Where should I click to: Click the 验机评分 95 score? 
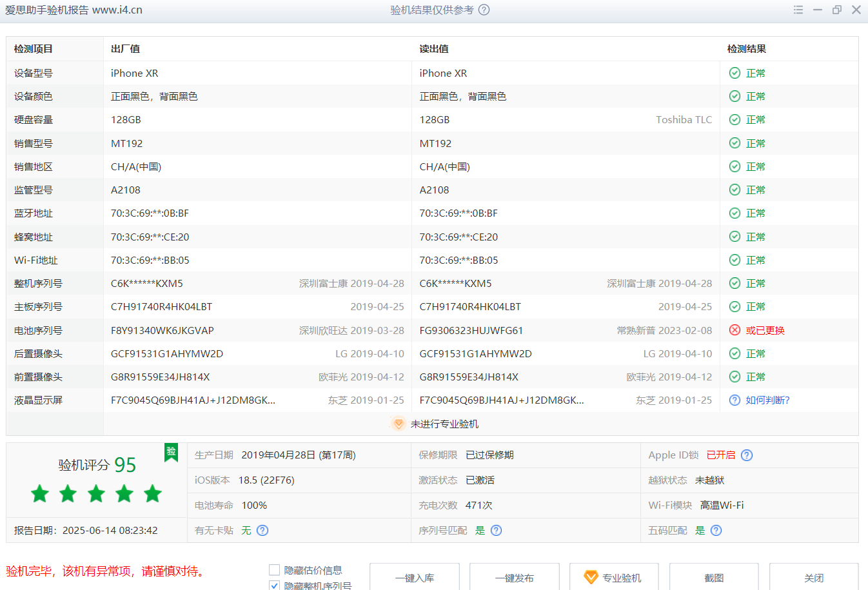tap(97, 465)
